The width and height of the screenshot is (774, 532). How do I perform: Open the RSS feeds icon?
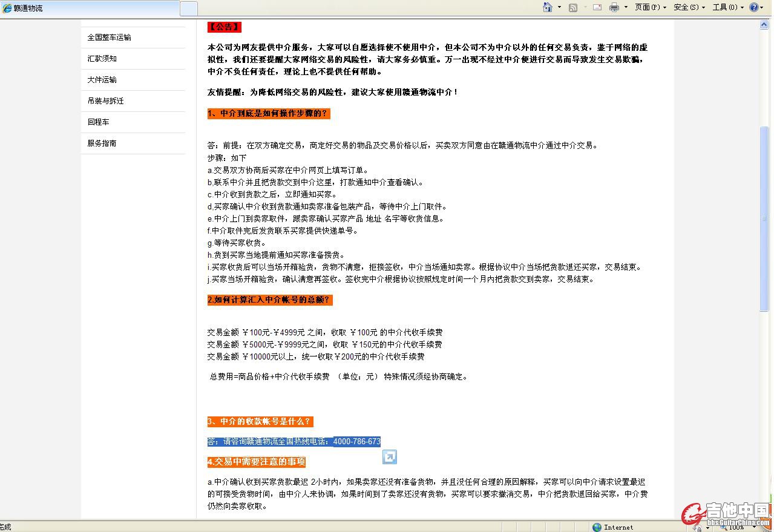tap(572, 7)
